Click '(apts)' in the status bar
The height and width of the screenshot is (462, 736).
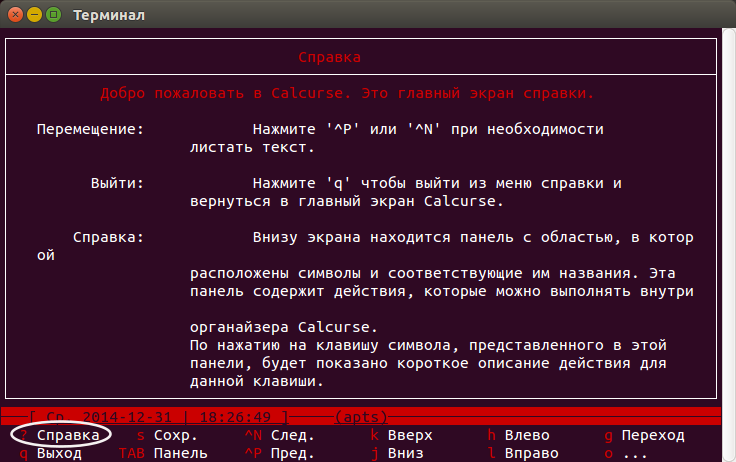pyautogui.click(x=361, y=417)
